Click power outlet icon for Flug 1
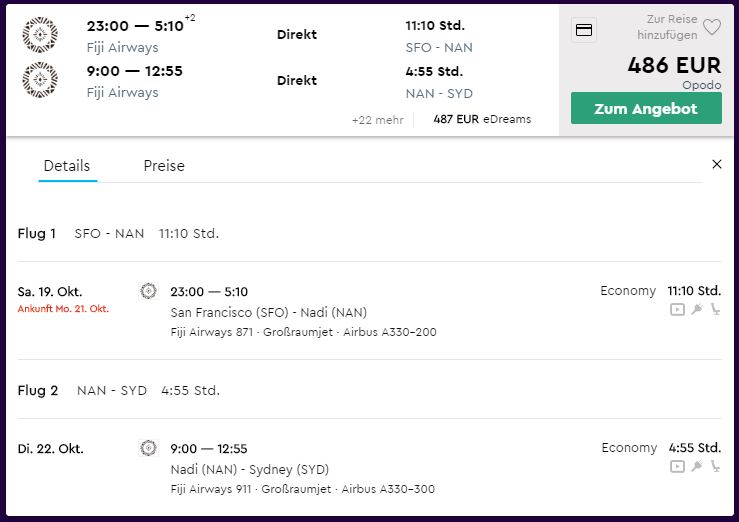 (697, 309)
